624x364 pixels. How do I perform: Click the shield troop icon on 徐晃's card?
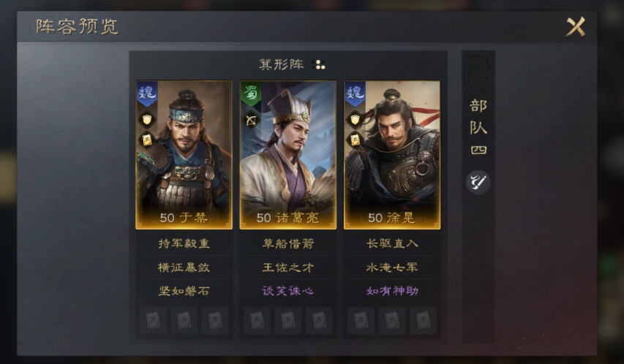pos(355,120)
